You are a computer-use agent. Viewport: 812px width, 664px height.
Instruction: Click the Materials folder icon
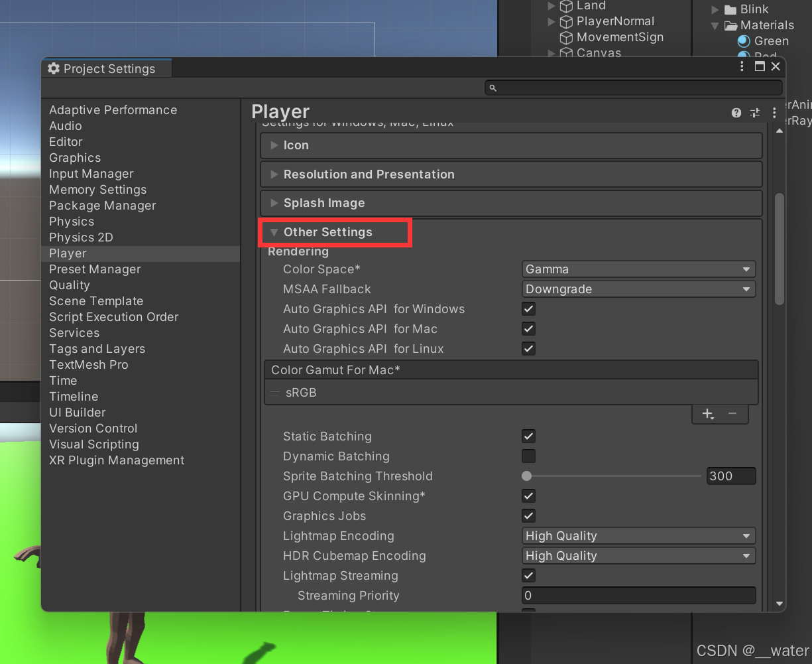point(730,25)
